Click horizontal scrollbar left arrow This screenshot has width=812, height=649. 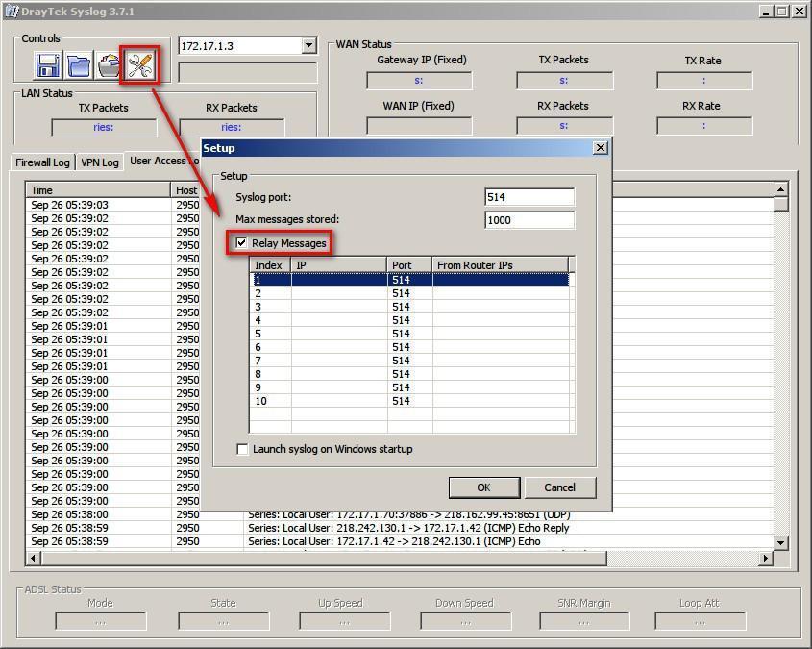tap(33, 559)
